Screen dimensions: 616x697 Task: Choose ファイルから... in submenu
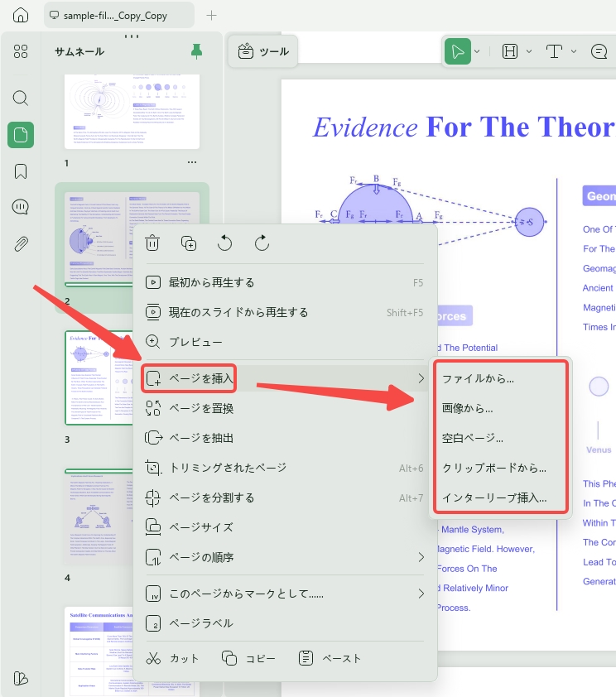click(x=500, y=379)
